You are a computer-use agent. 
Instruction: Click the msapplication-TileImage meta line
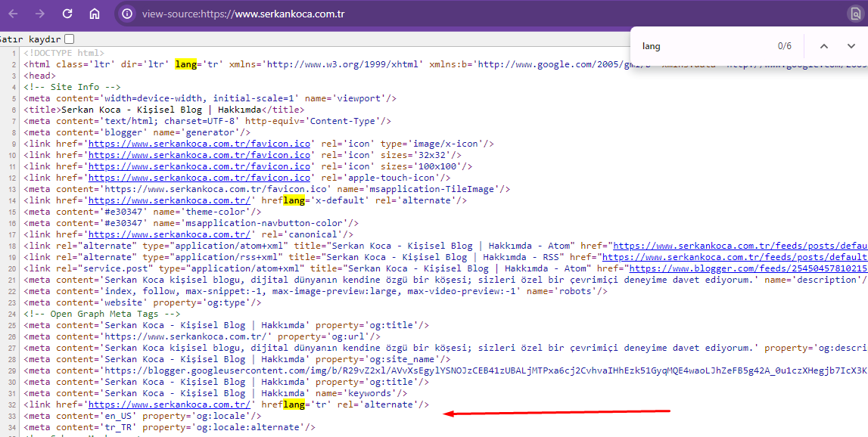(267, 189)
